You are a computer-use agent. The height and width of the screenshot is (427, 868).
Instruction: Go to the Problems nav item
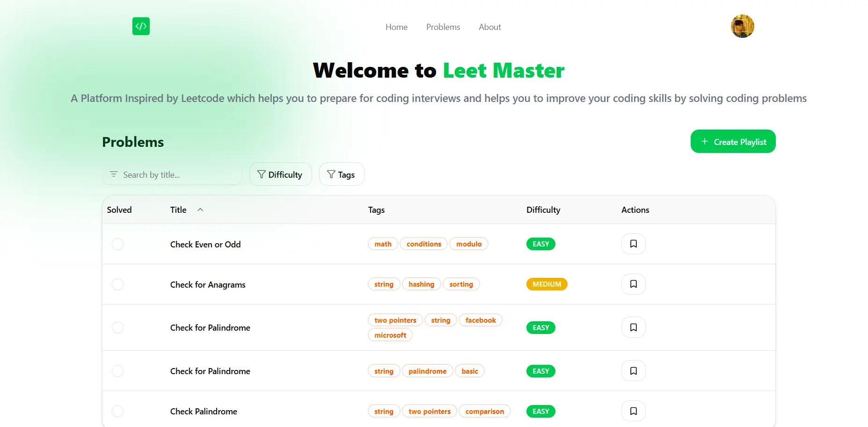click(443, 27)
